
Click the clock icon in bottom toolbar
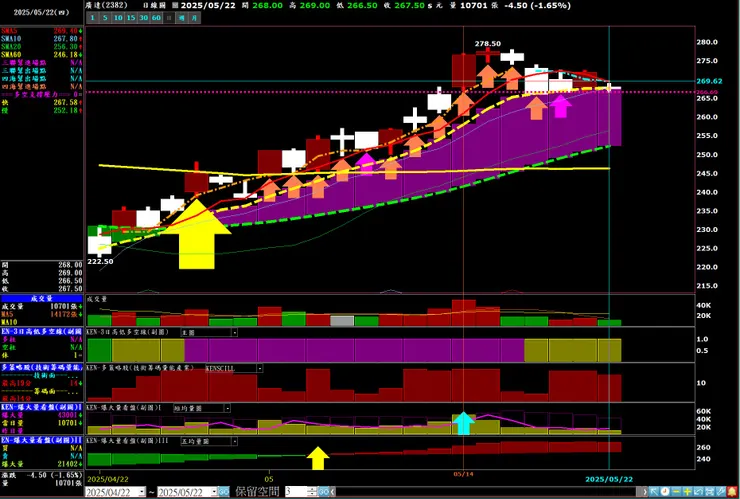click(665, 491)
